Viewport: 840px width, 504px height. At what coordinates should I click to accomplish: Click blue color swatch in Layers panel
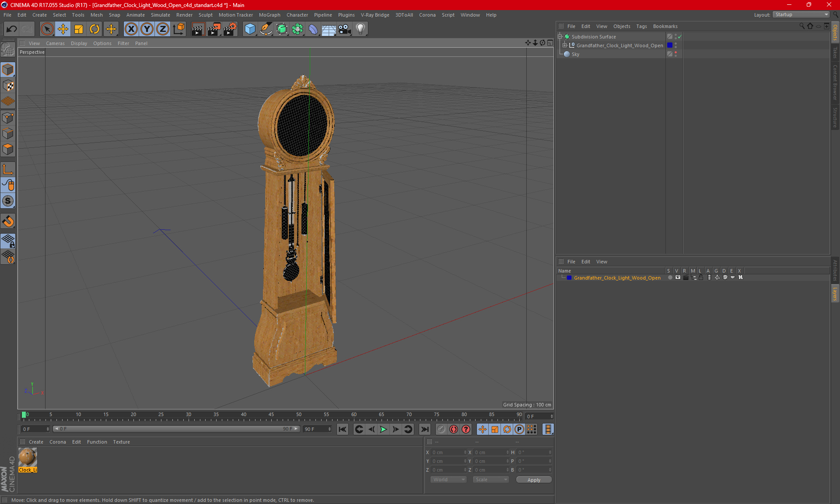569,278
